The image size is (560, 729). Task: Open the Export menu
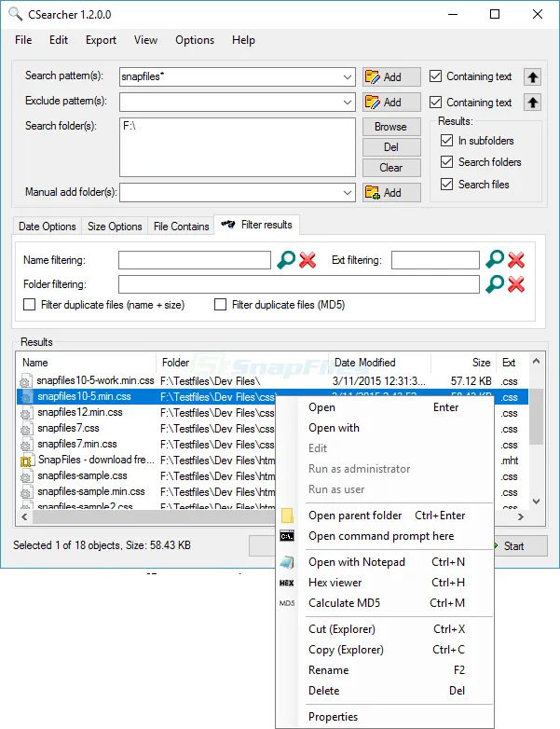tap(101, 40)
